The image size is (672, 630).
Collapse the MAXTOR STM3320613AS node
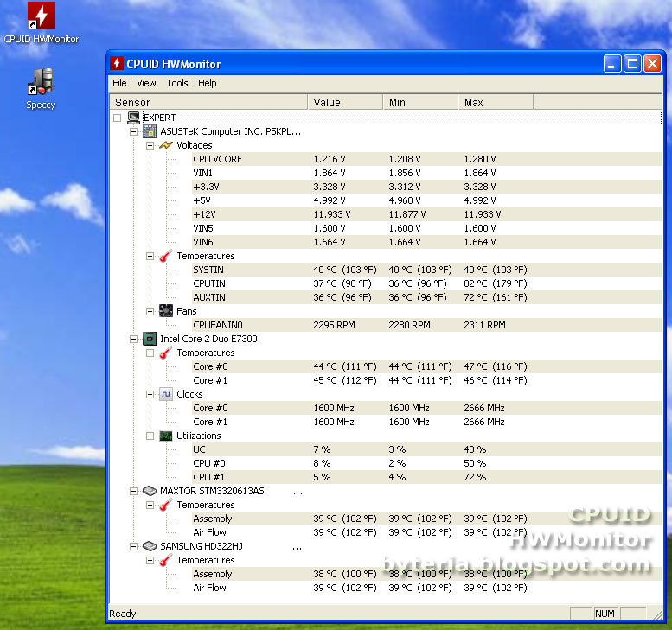[134, 491]
